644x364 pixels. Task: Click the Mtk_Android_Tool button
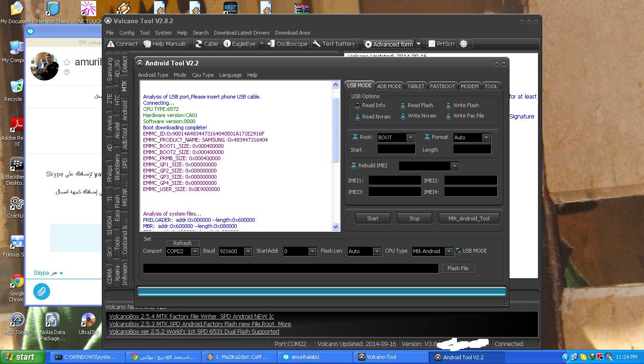[469, 218]
